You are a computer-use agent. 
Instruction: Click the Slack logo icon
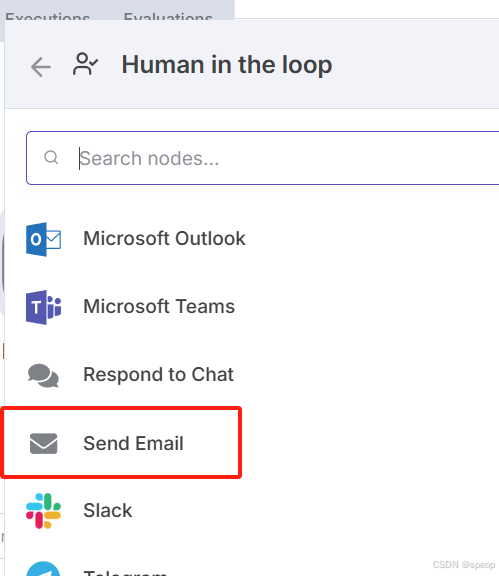[x=43, y=511]
